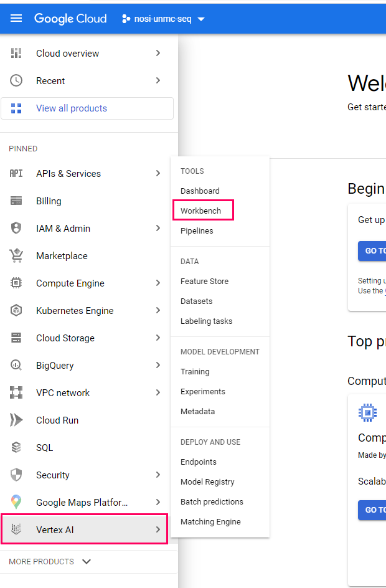386x588 pixels.
Task: Expand the Recent submenu arrow
Action: tap(158, 80)
